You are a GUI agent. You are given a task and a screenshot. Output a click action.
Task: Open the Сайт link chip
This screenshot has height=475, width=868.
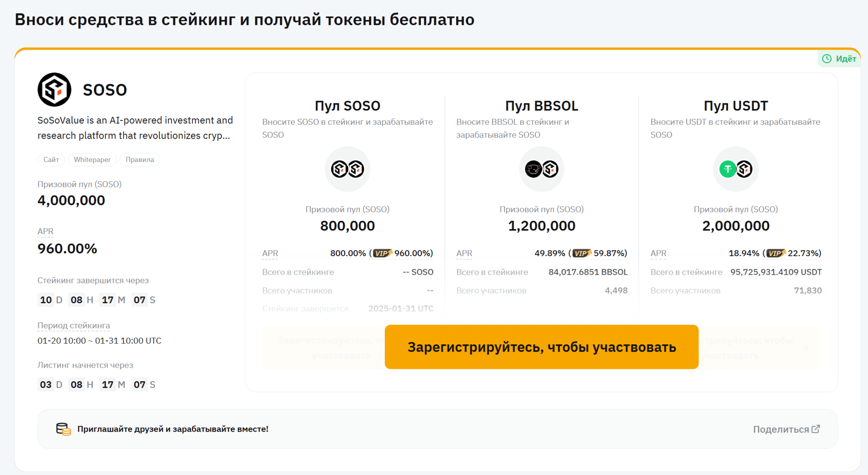(51, 160)
